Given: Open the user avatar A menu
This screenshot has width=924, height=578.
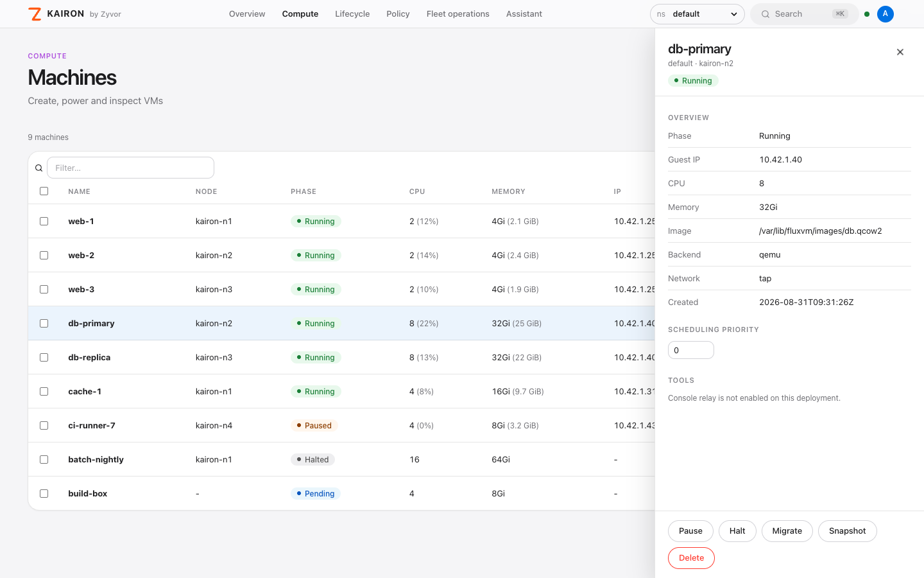Looking at the screenshot, I should point(886,14).
